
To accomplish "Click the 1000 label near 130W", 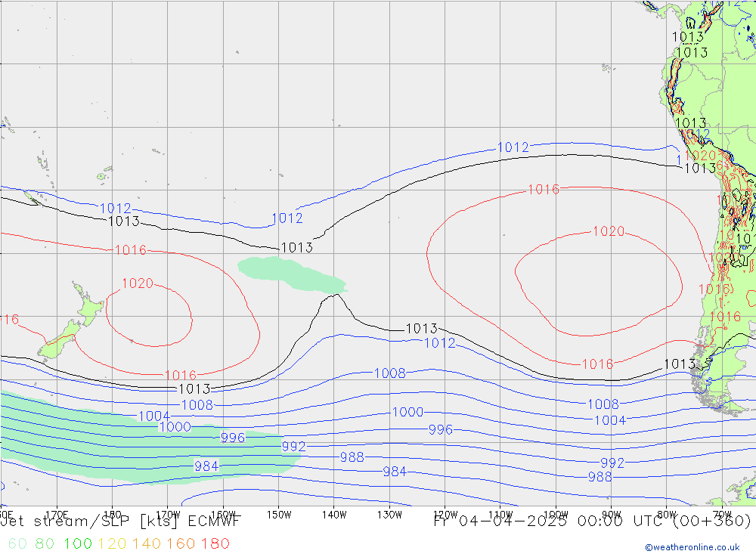I will (x=408, y=412).
